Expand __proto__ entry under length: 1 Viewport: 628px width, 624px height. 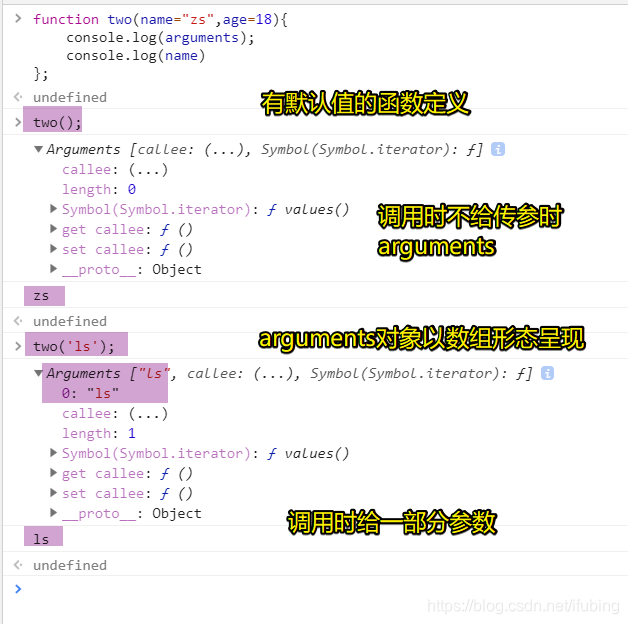(x=53, y=513)
